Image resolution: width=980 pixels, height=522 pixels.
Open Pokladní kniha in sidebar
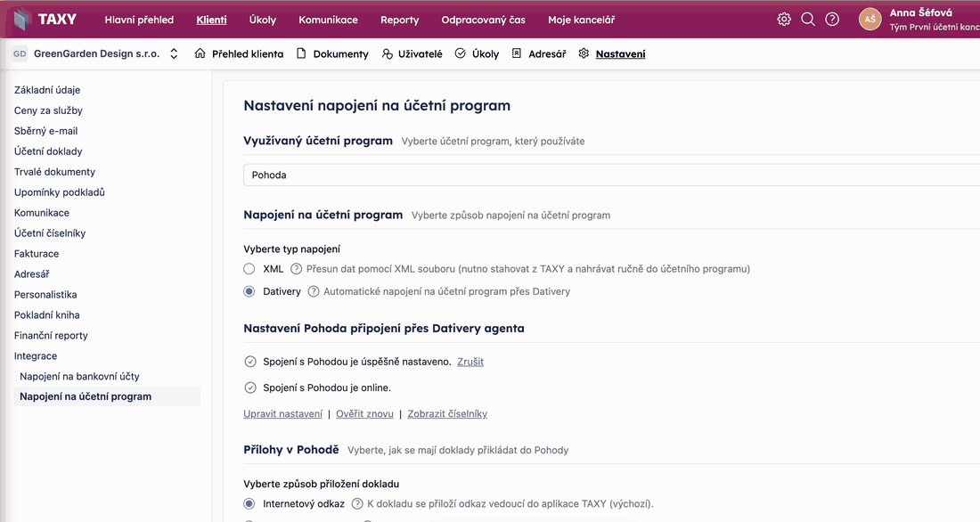(x=47, y=315)
